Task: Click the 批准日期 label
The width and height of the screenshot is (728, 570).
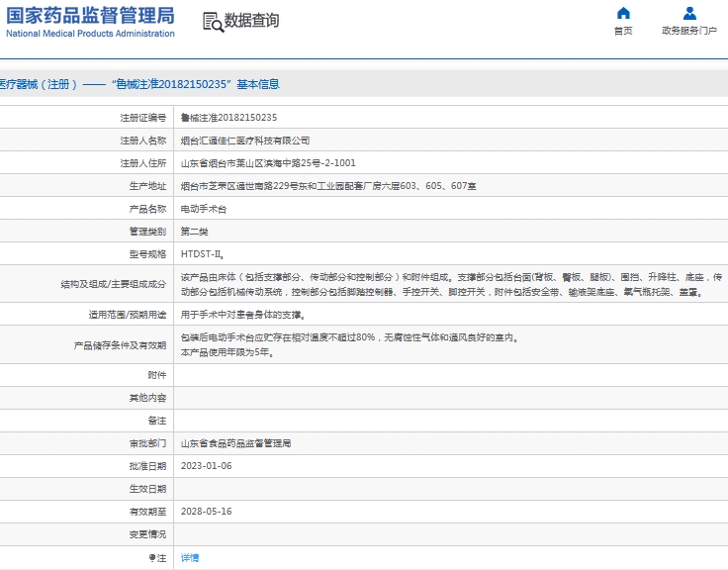Action: [x=147, y=466]
